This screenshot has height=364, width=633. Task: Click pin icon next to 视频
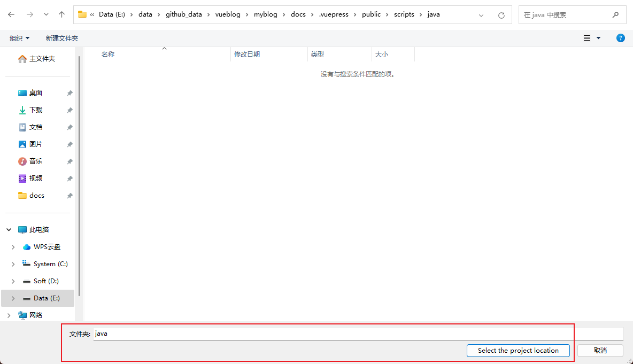click(70, 179)
